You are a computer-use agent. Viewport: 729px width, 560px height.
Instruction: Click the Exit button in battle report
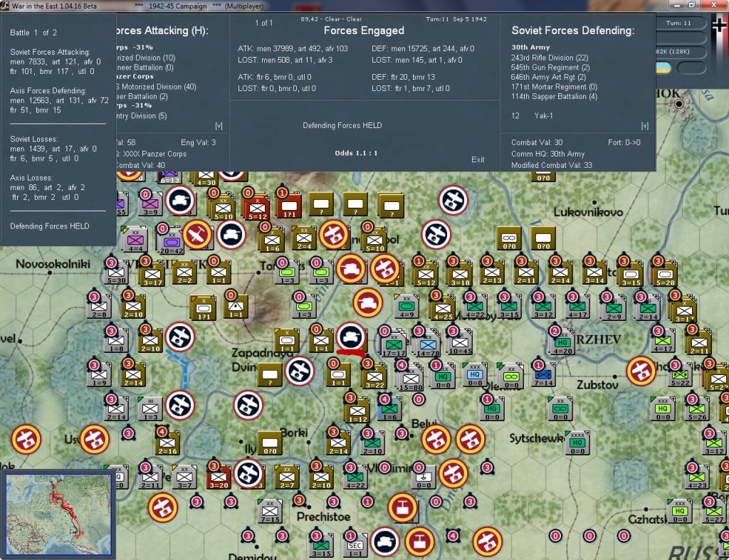(478, 159)
